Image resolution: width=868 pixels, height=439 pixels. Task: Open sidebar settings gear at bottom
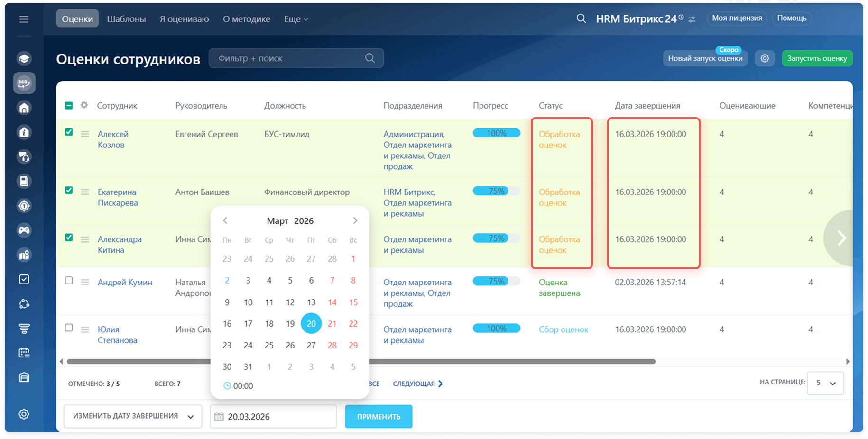[24, 414]
